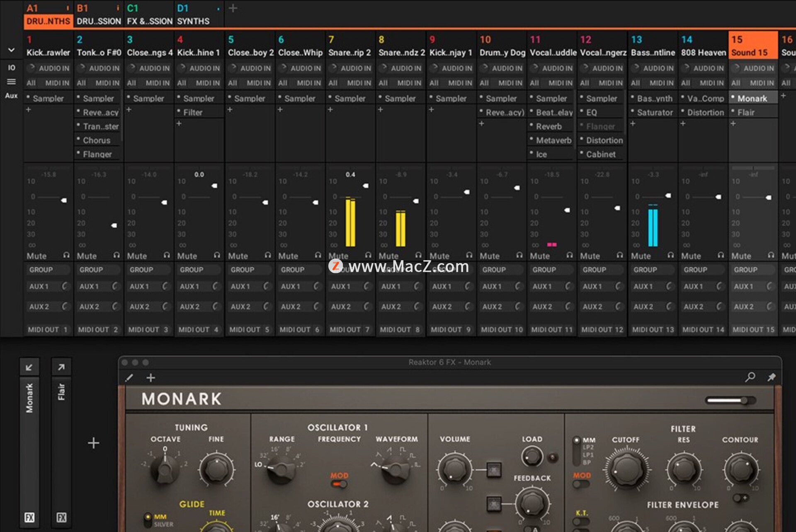Select Saturator plug-in on Bass..ntline channel

coord(653,112)
